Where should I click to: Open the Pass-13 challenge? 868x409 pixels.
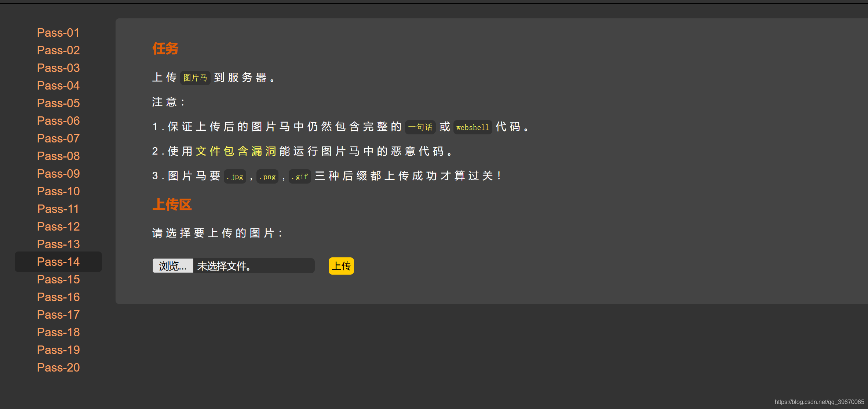58,244
